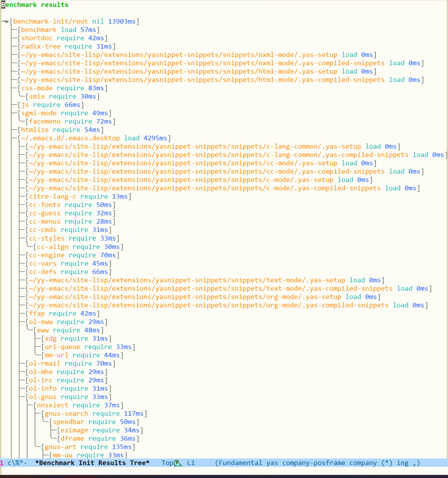Image resolution: width=448 pixels, height=478 pixels.
Task: Select the eww require 48ms entry
Action: coord(68,330)
